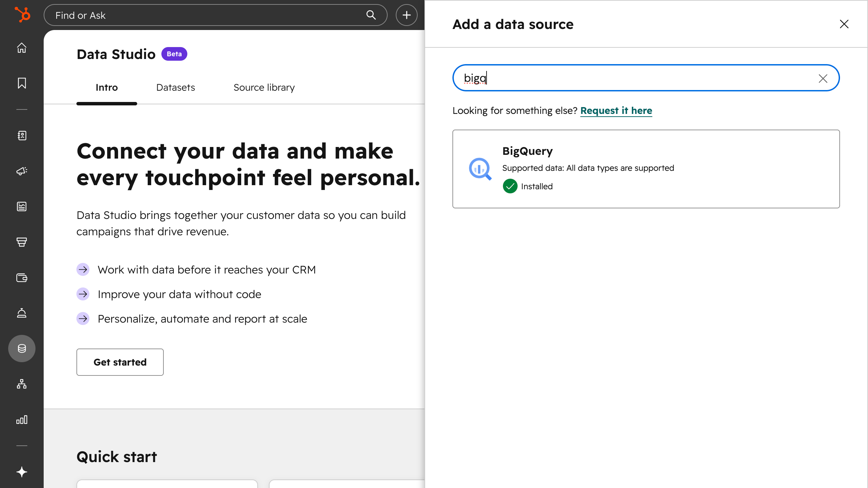Open the Commerce wallet icon
Viewport: 868px width, 488px height.
coord(22,278)
